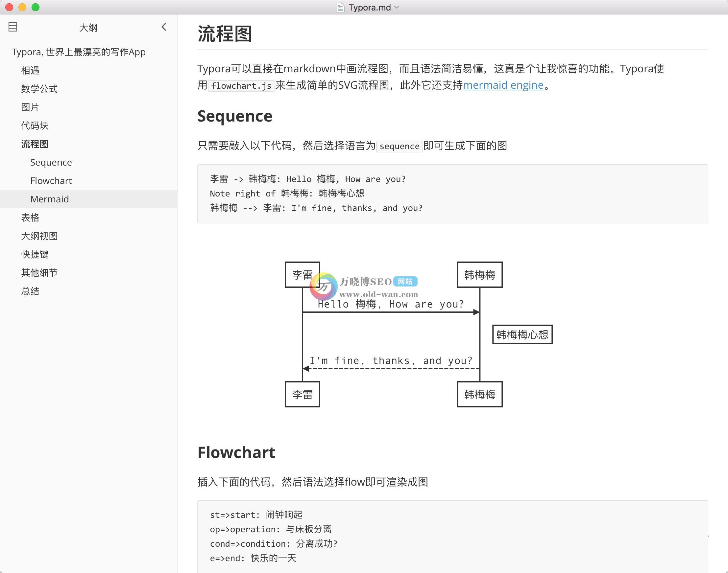The image size is (728, 573).
Task: Click code line Note right of 韩梅梅
Action: coord(287,194)
